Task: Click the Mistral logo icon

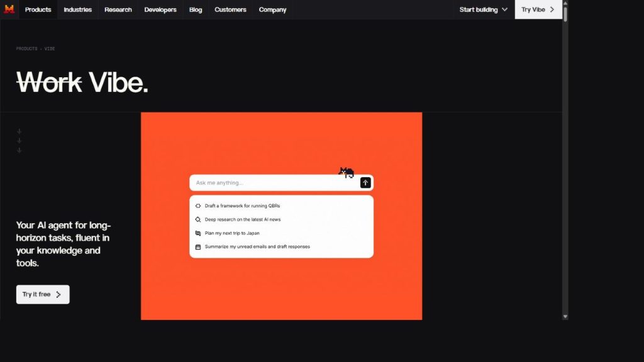Action: [x=9, y=9]
